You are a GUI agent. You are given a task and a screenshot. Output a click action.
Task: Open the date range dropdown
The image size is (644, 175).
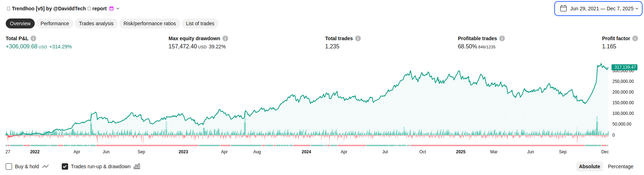pos(598,9)
